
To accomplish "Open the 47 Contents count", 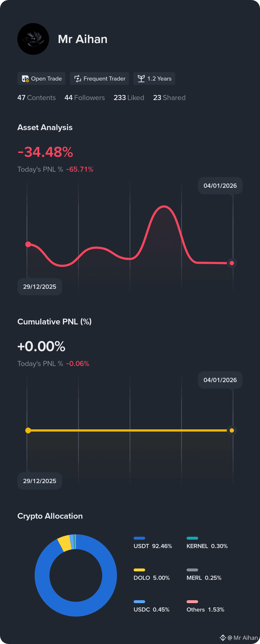I will pos(37,98).
